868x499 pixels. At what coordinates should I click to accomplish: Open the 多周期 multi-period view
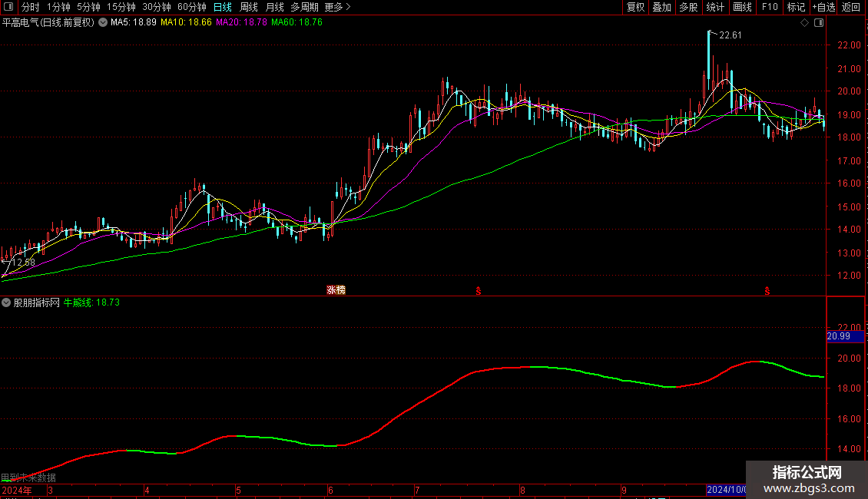coord(304,7)
